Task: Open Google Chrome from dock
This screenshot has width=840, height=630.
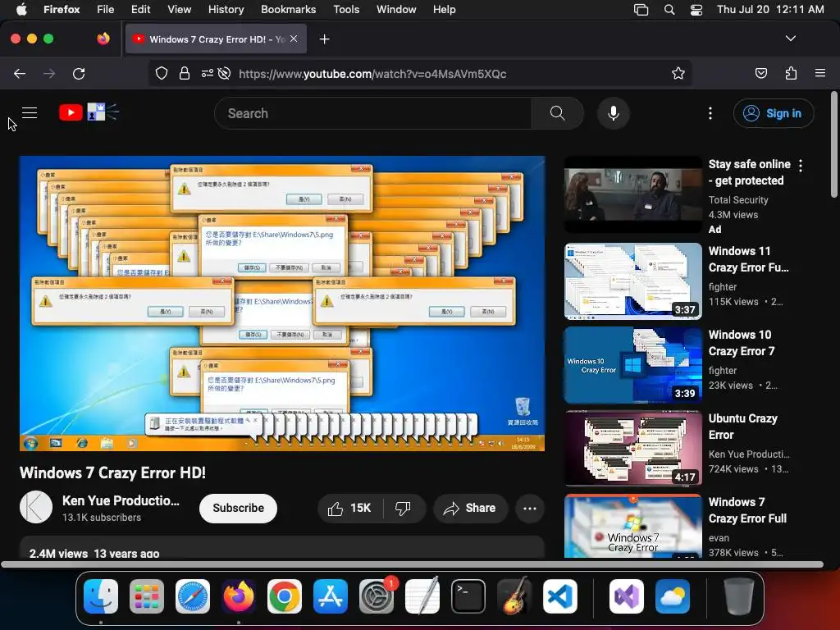Action: [x=285, y=596]
